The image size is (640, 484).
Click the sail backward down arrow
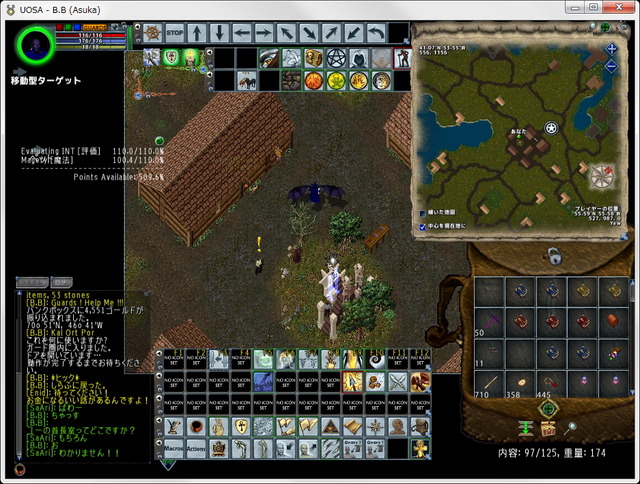tap(219, 33)
